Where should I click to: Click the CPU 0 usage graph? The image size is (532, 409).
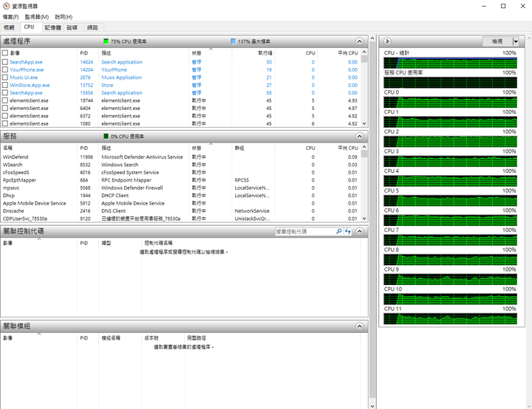[450, 103]
